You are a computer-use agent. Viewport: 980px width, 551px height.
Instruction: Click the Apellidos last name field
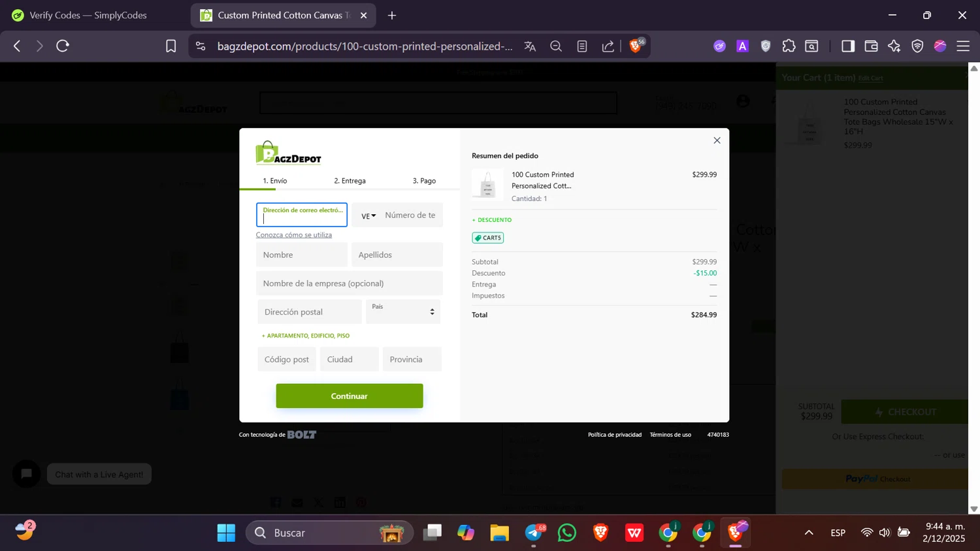(x=397, y=255)
